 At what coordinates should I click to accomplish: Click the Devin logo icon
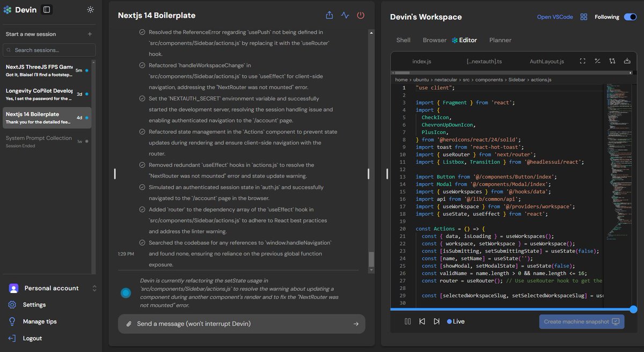coord(8,10)
